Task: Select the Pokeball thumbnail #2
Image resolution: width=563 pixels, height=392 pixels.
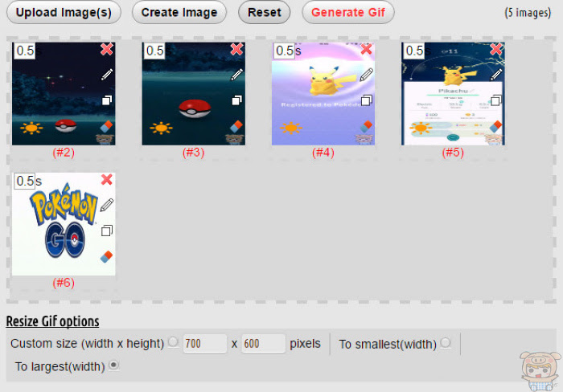Action: tap(64, 94)
